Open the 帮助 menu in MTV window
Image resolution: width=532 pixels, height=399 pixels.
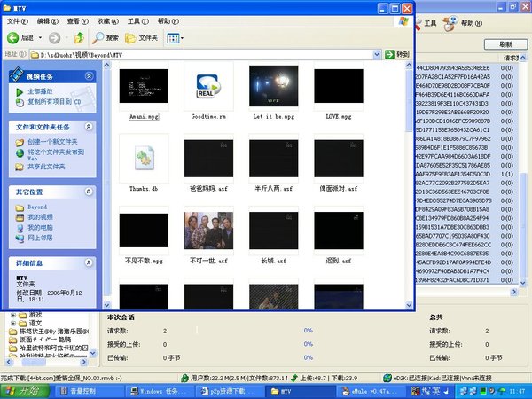point(168,21)
